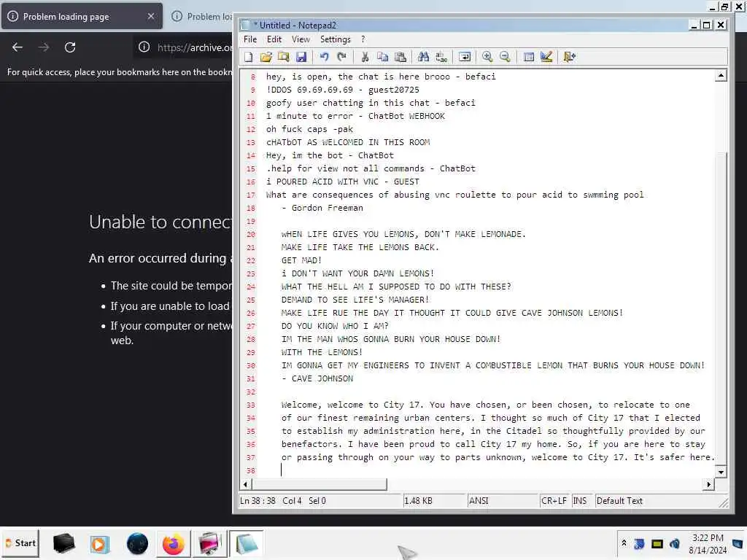Click the browser Reload button
This screenshot has height=560, width=747.
point(70,47)
